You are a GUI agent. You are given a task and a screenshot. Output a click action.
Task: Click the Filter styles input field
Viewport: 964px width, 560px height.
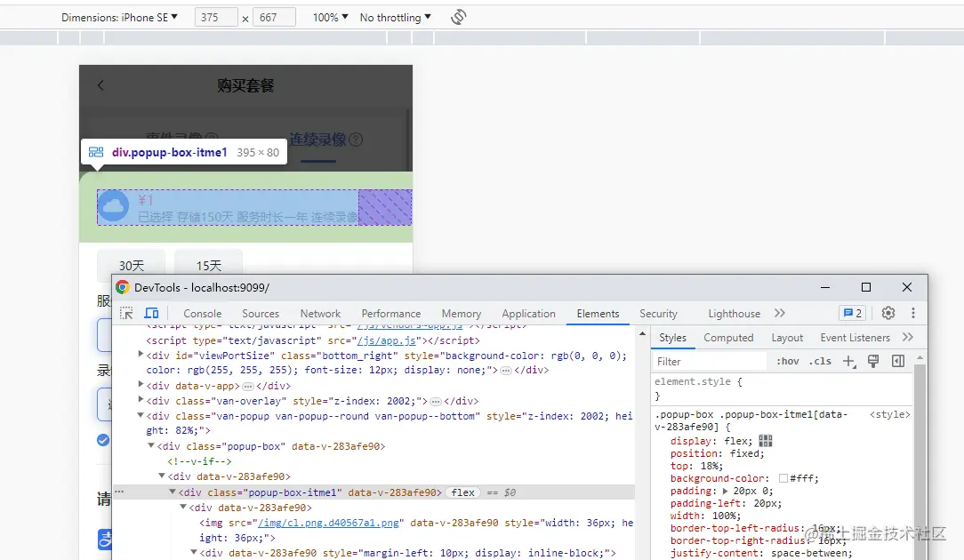coord(709,362)
